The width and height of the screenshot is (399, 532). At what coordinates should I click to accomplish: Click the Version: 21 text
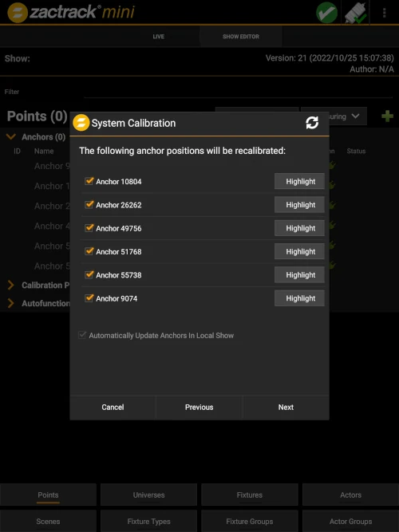tap(330, 58)
